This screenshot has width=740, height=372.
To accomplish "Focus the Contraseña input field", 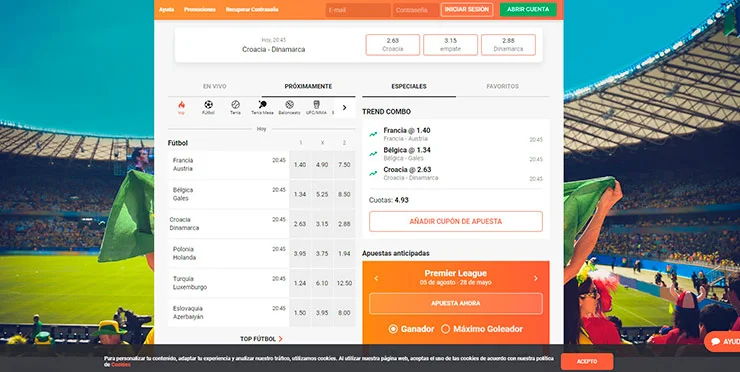I will [x=416, y=10].
